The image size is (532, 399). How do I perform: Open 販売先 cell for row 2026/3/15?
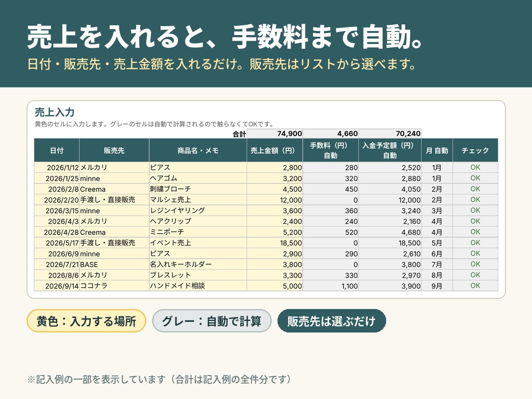pos(114,211)
